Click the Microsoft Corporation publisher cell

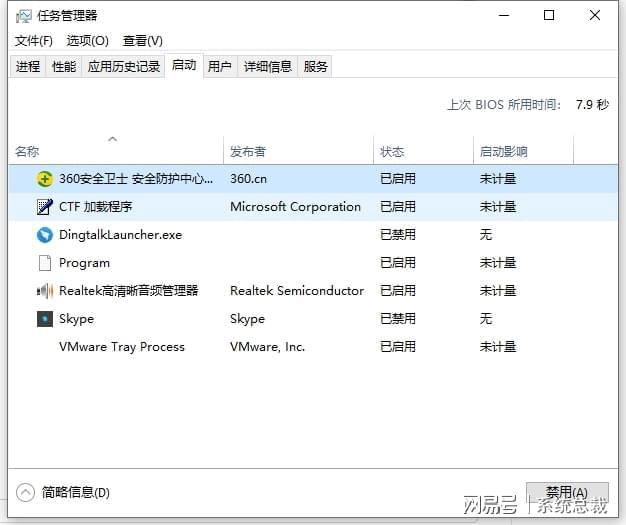point(295,207)
